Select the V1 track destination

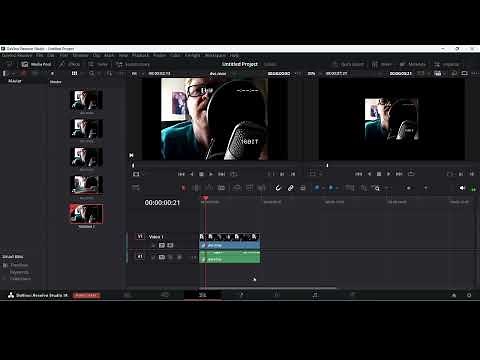tap(140, 236)
